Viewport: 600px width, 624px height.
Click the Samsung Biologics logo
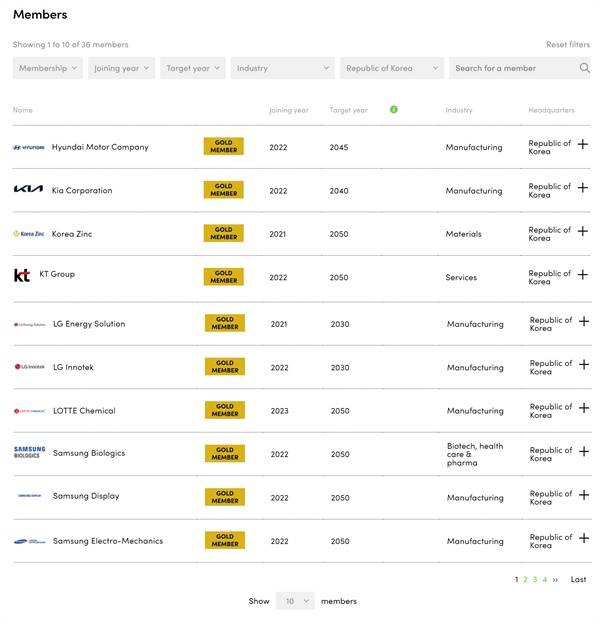(x=28, y=453)
